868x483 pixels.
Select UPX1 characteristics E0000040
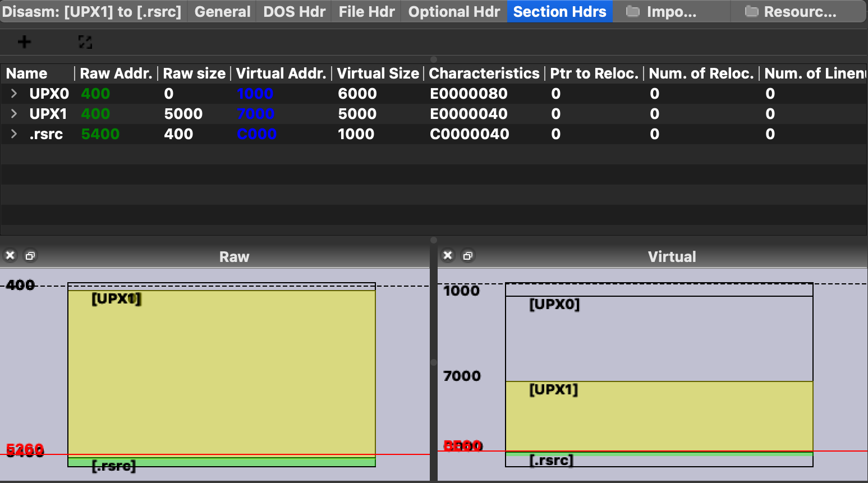[x=469, y=114]
